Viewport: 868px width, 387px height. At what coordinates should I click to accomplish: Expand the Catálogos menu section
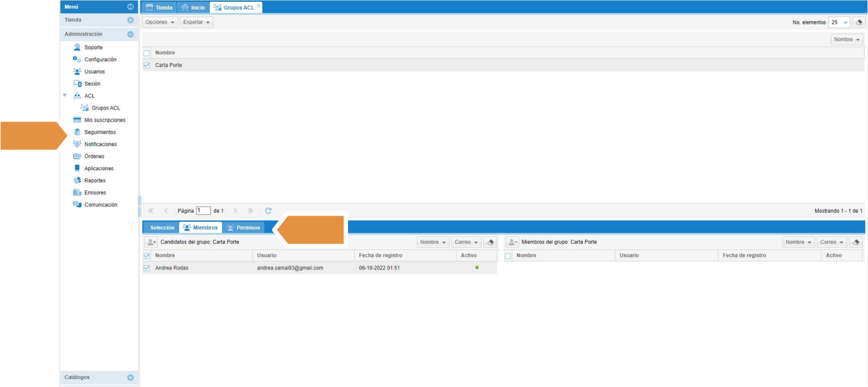[x=130, y=377]
